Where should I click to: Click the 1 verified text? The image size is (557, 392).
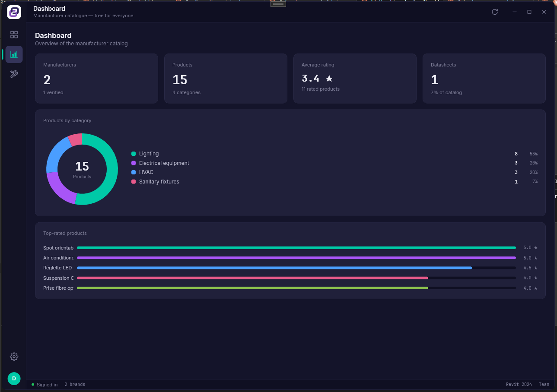(53, 92)
